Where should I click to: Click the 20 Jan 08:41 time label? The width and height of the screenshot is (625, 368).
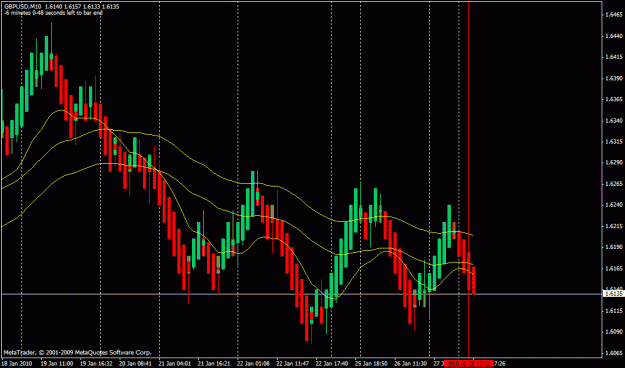tap(136, 364)
